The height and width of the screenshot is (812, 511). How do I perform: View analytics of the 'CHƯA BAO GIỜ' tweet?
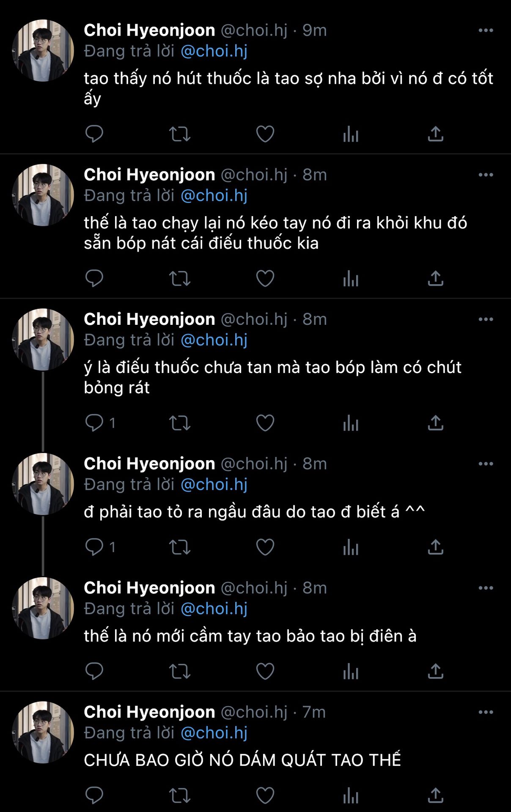click(x=351, y=796)
